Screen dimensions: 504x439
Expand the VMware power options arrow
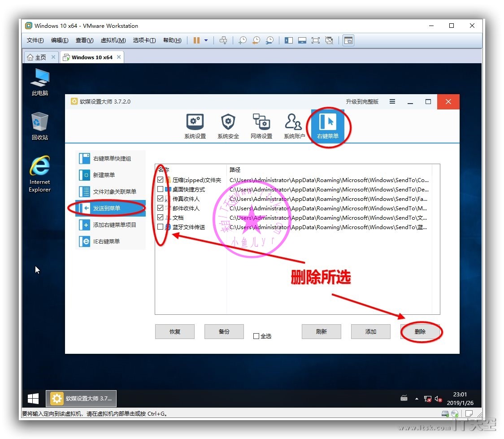(206, 40)
